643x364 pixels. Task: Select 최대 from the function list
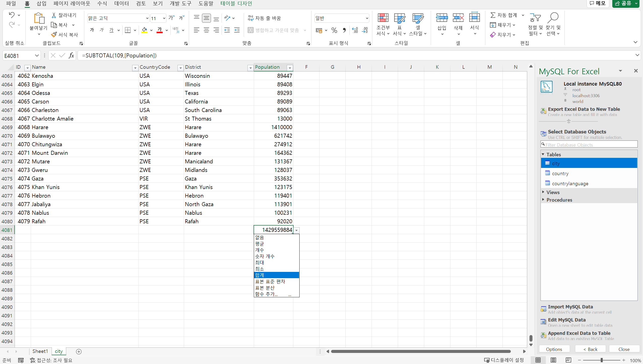click(x=276, y=263)
